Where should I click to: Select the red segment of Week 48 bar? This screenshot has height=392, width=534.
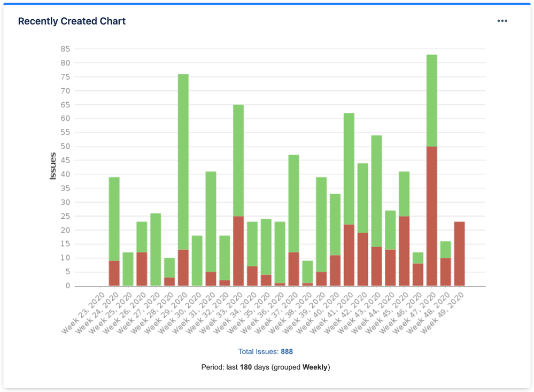pos(445,272)
